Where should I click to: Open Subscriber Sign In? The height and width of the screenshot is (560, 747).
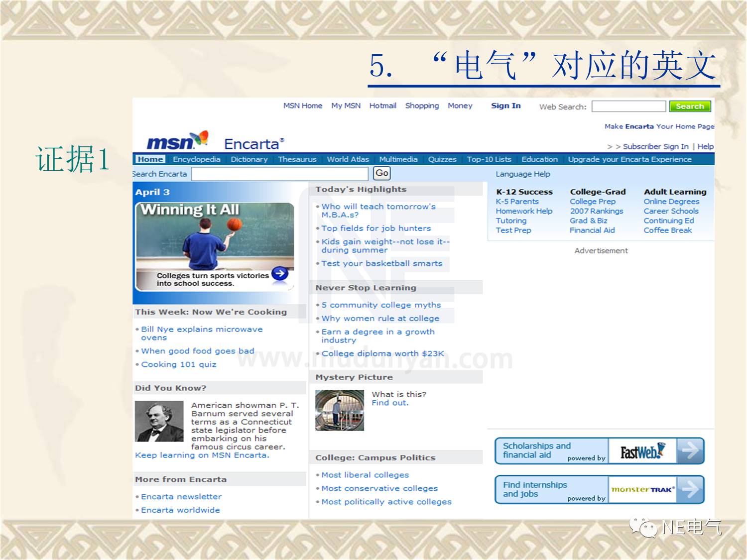pos(656,146)
